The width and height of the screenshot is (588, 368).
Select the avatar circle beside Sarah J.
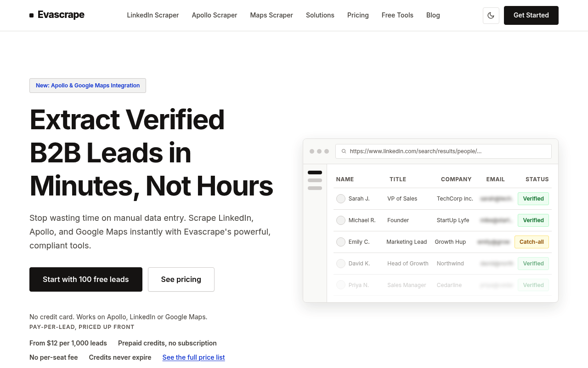pos(341,199)
